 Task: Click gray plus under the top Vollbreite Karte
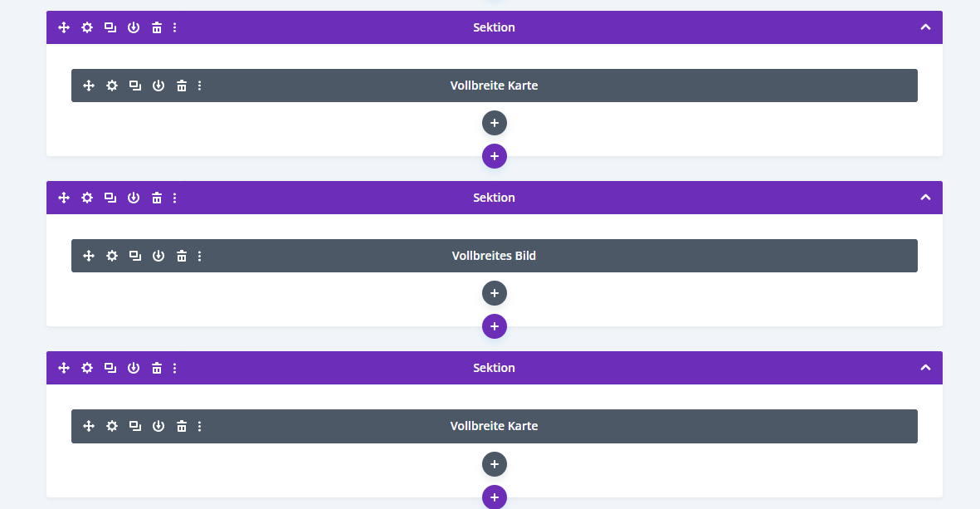tap(495, 123)
